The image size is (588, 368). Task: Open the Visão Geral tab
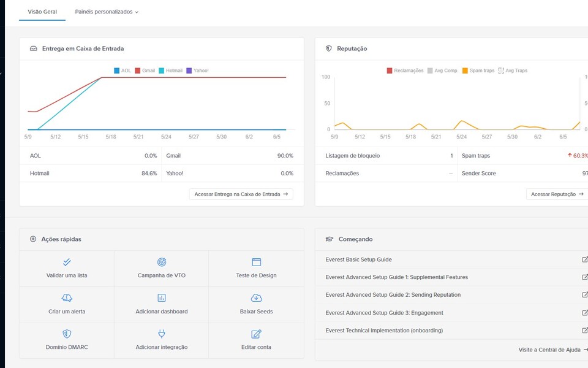42,12
